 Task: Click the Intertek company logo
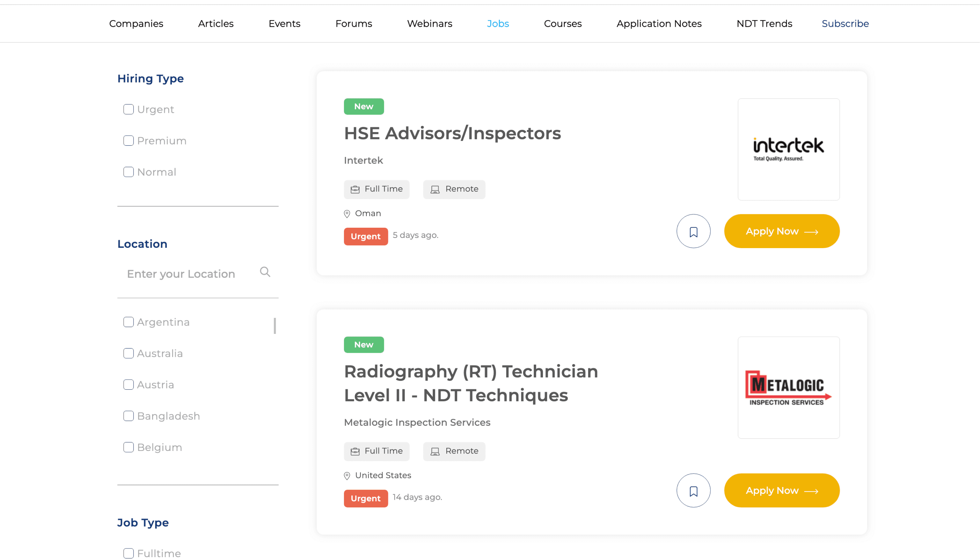coord(788,149)
